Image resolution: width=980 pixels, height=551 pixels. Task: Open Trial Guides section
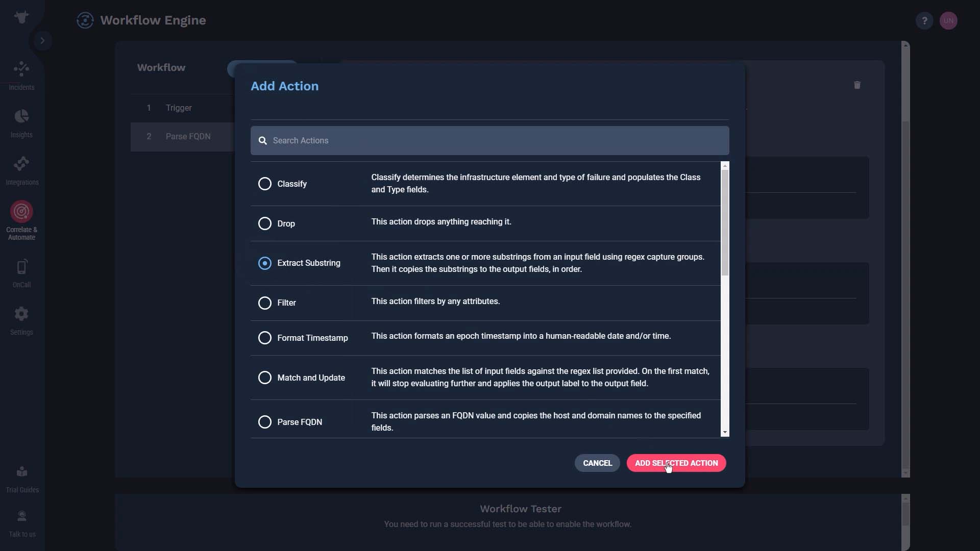(21, 479)
